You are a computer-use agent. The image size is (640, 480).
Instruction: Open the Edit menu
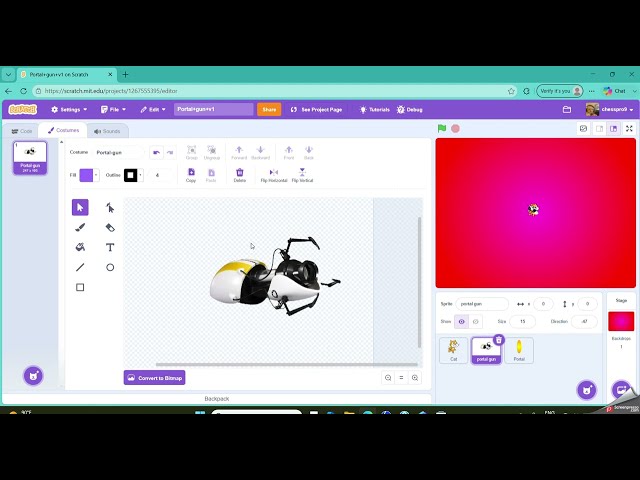[153, 109]
